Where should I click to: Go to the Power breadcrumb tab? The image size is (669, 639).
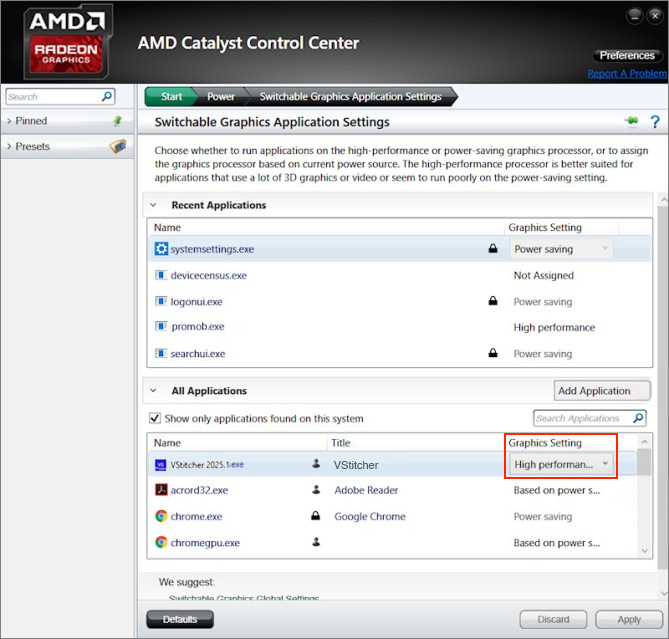[x=221, y=97]
